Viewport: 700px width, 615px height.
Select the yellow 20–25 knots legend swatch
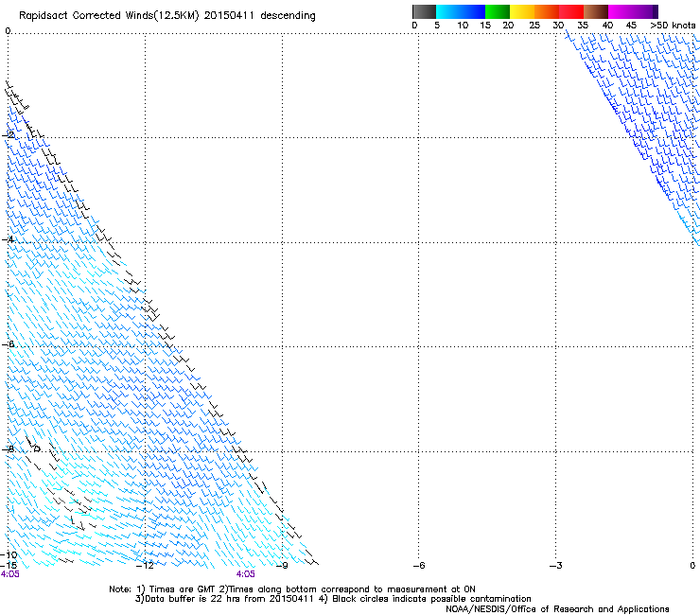tap(522, 11)
